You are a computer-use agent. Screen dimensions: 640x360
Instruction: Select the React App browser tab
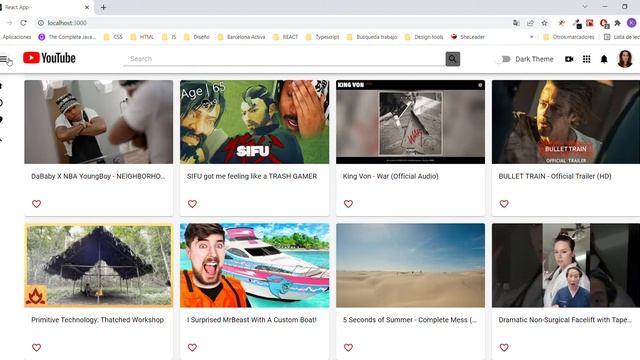coord(45,7)
